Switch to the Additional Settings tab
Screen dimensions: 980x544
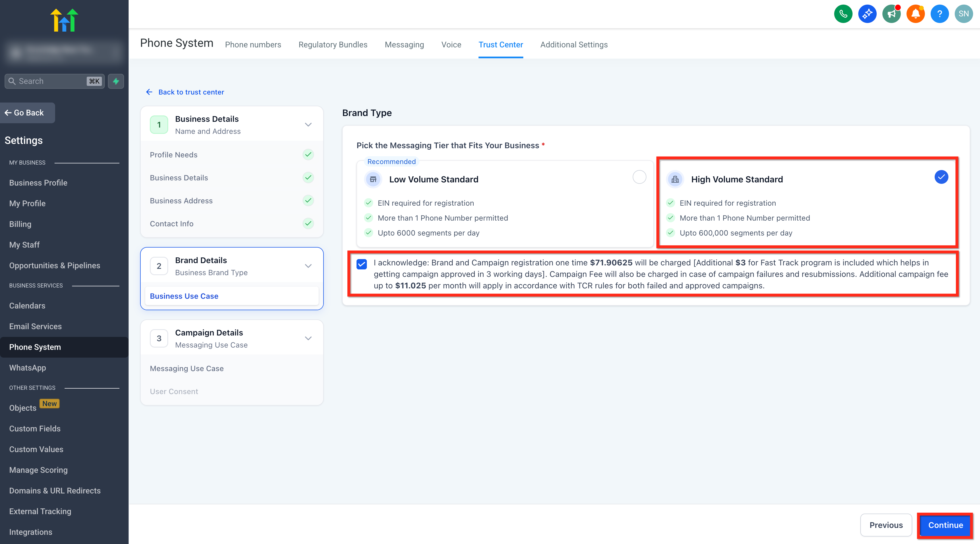coord(574,45)
